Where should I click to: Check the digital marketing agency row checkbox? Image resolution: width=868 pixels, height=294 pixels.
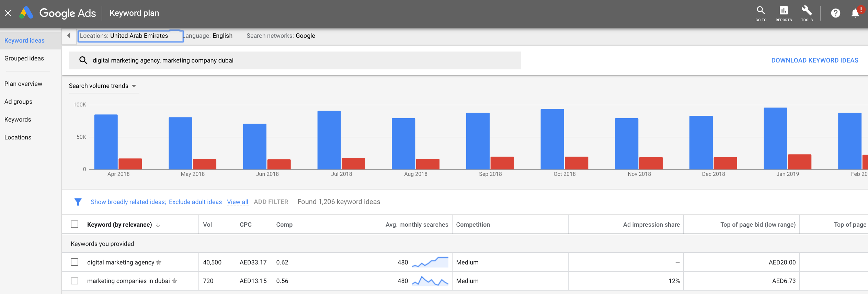click(x=75, y=262)
